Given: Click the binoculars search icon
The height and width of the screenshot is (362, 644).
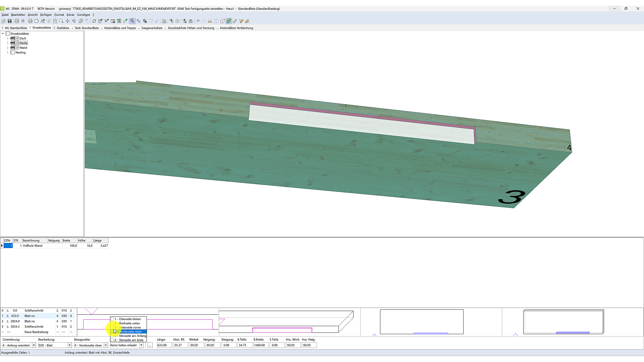Looking at the screenshot, I should click(191, 21).
